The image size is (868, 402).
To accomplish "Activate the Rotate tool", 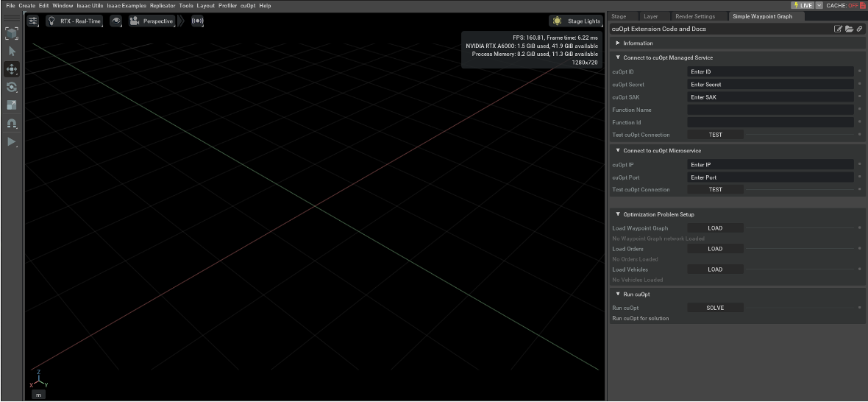I will (x=12, y=87).
